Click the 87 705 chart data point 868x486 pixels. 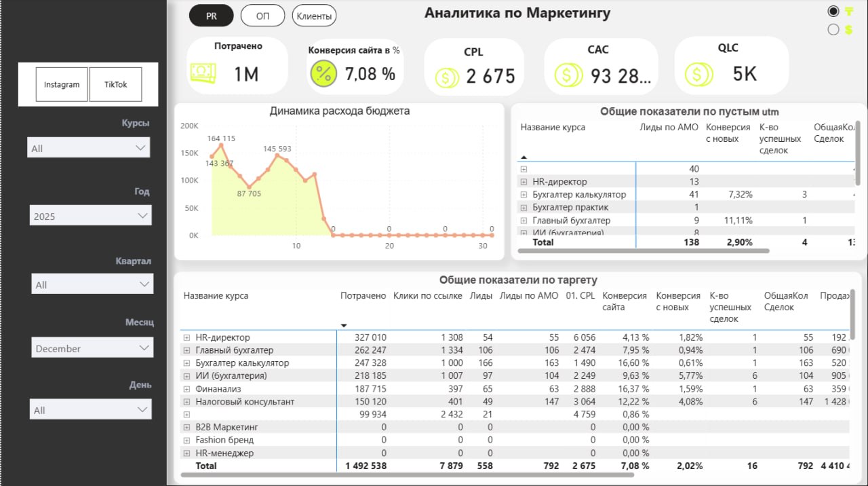[250, 187]
